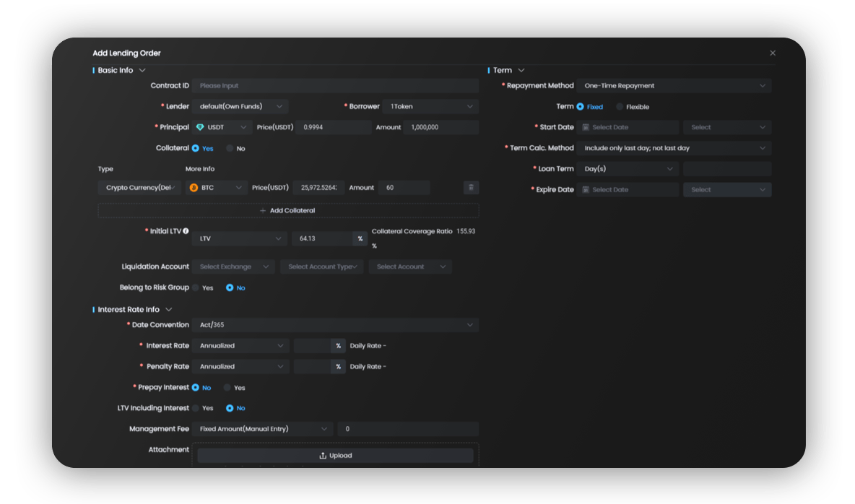The width and height of the screenshot is (855, 504).
Task: Open the Select Exchange dropdown
Action: 233,267
